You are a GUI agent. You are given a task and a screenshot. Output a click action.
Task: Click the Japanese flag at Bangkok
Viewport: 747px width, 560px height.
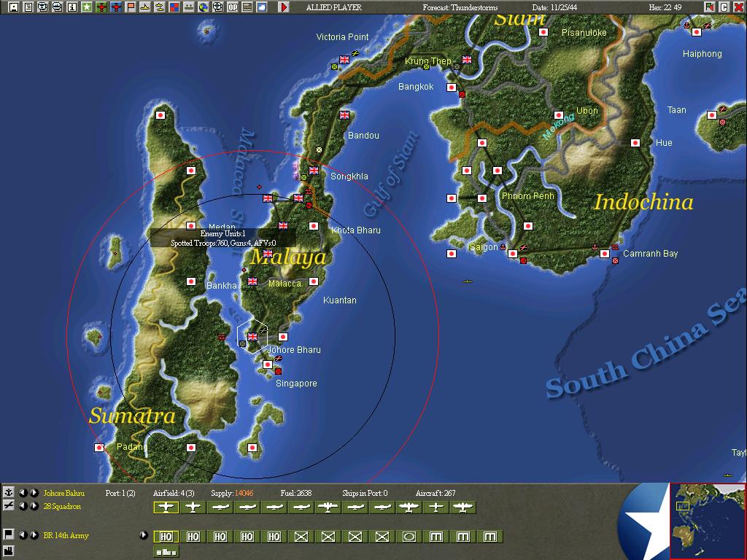point(451,87)
